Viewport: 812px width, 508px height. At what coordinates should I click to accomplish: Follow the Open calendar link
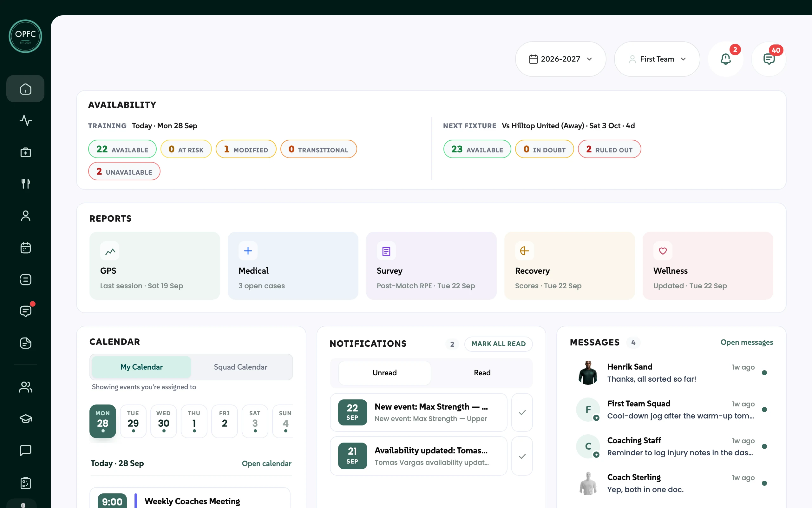266,463
